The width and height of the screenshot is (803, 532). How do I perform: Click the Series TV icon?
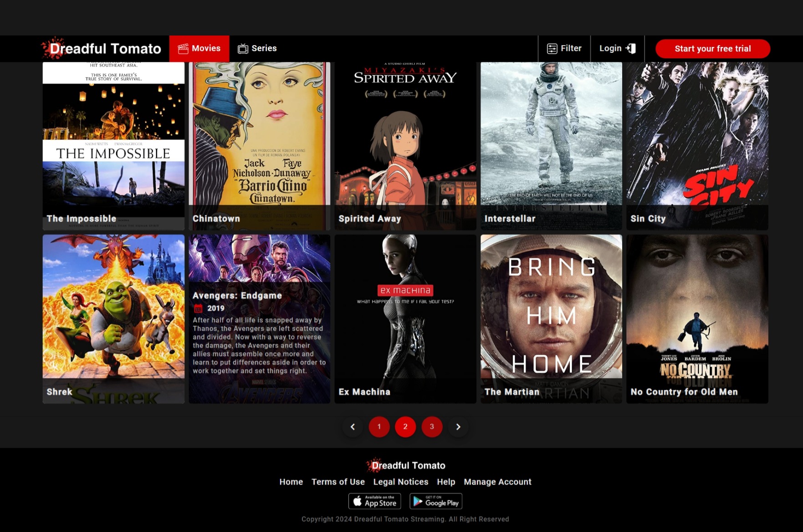pos(243,49)
